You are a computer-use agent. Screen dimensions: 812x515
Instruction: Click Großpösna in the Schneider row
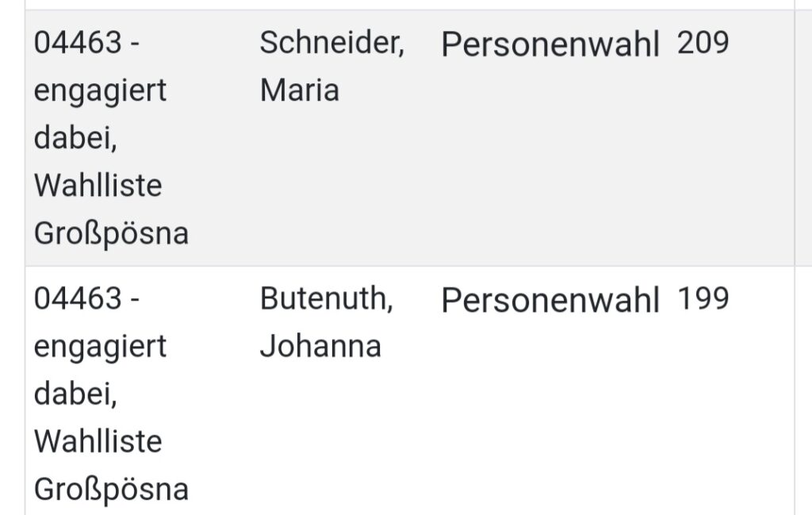click(111, 233)
